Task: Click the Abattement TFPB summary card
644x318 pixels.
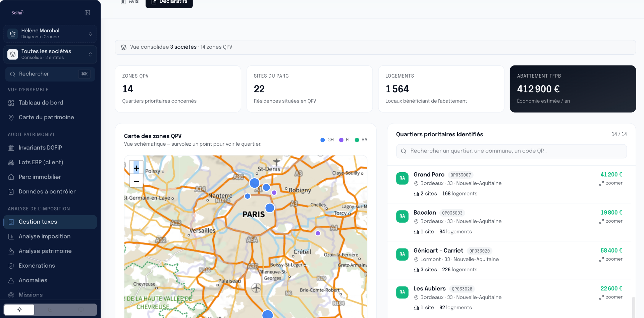Action: click(573, 89)
